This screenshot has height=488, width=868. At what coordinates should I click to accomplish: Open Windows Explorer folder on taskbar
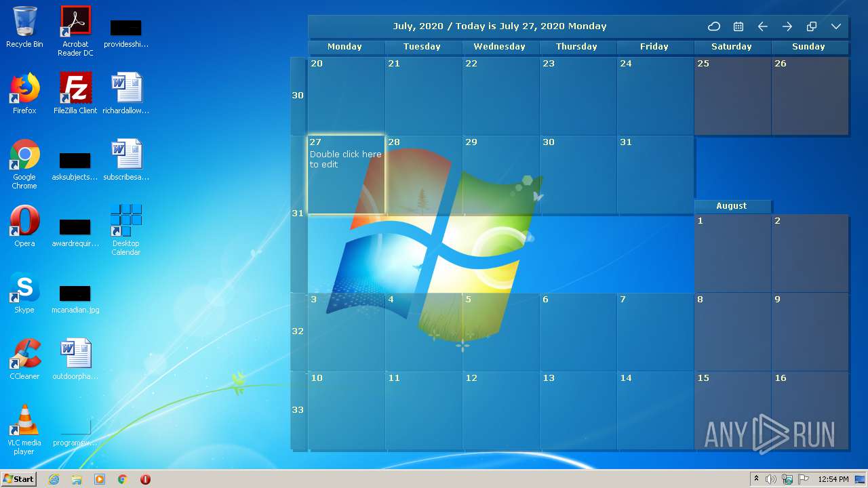[77, 479]
